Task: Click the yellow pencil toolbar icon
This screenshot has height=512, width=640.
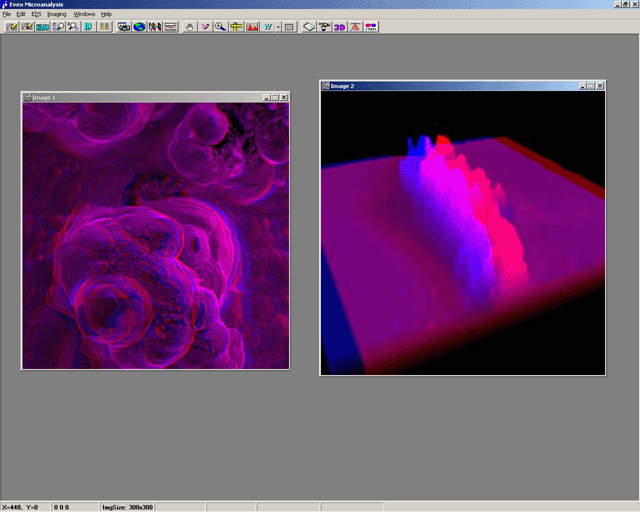Action: tap(11, 27)
